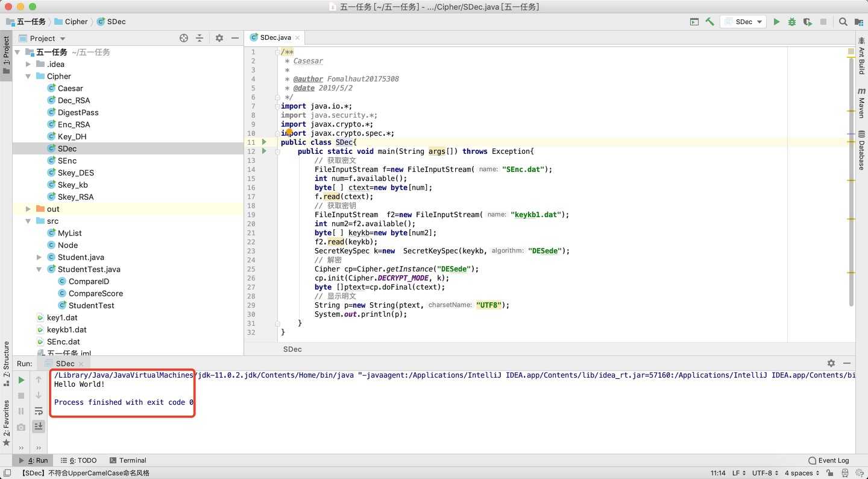Select Caesar class in the project tree
The width and height of the screenshot is (868, 479).
click(x=70, y=88)
